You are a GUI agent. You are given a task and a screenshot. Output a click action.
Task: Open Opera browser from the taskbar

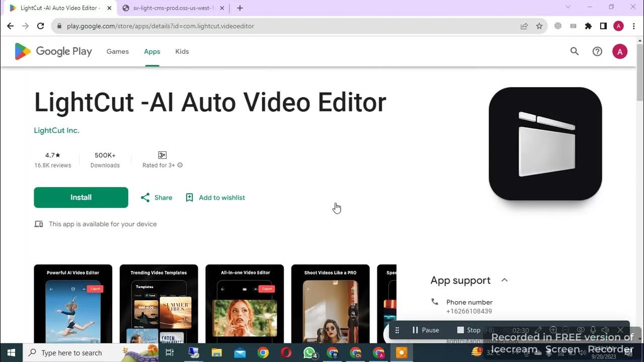(x=286, y=353)
